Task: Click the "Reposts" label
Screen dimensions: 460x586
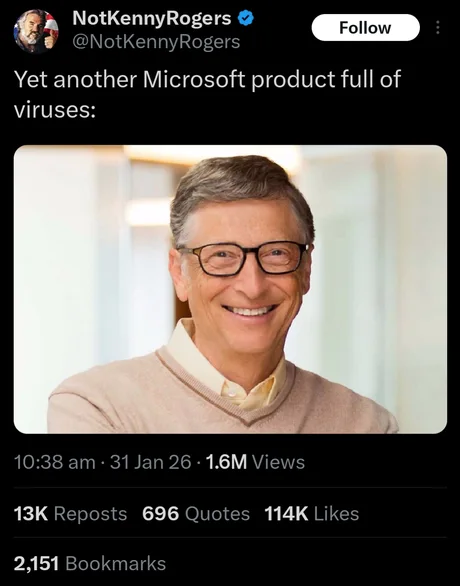Action: click(x=90, y=513)
